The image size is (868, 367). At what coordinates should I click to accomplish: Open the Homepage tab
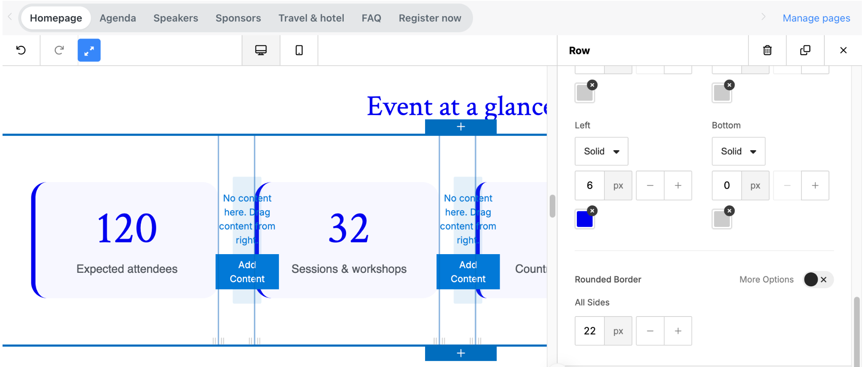[x=56, y=18]
